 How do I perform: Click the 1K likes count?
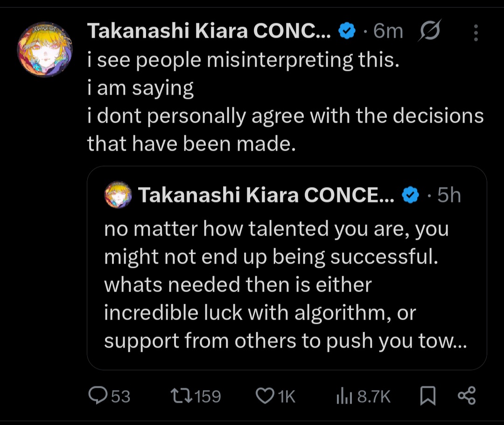tap(287, 397)
